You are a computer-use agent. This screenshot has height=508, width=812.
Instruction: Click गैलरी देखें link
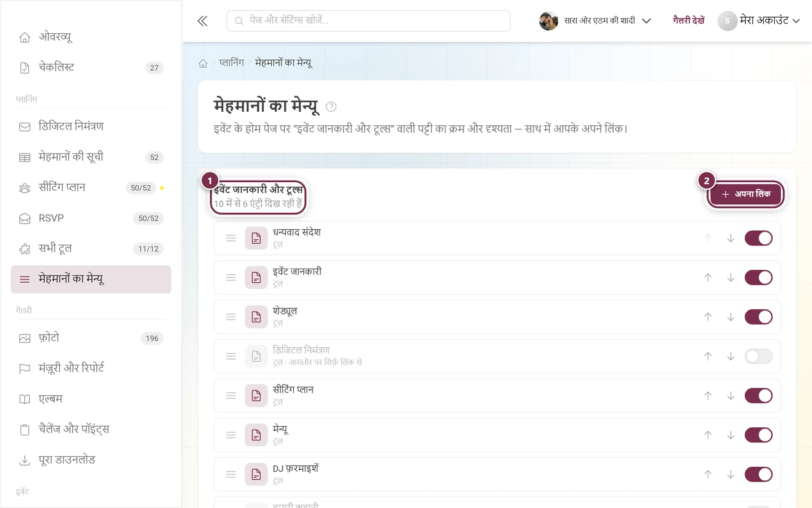point(689,20)
